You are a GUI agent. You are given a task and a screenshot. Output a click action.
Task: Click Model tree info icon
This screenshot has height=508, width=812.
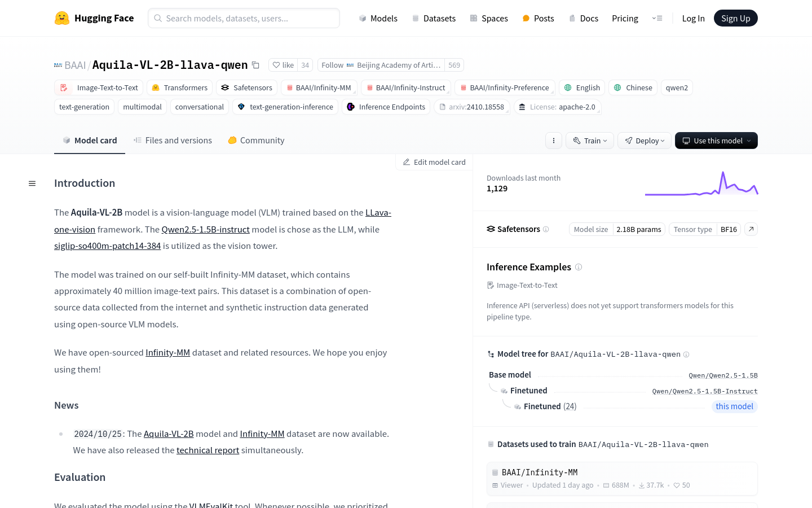tap(686, 354)
